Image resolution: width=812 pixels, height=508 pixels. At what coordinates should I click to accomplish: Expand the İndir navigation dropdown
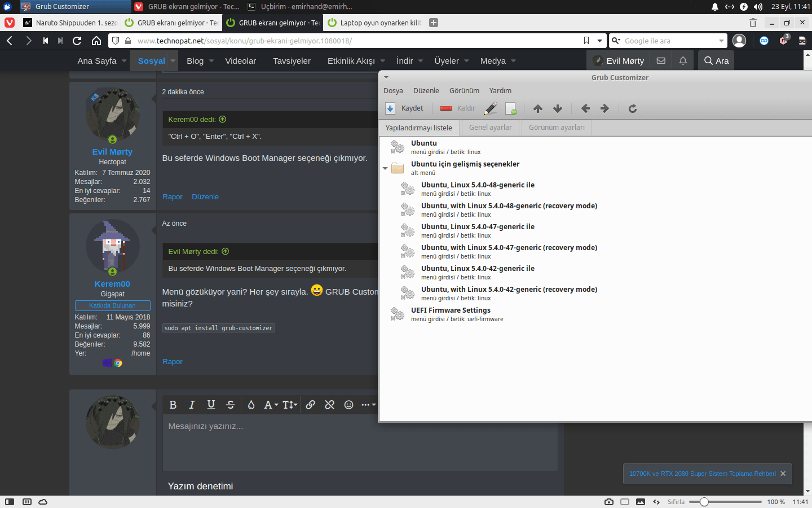(421, 60)
